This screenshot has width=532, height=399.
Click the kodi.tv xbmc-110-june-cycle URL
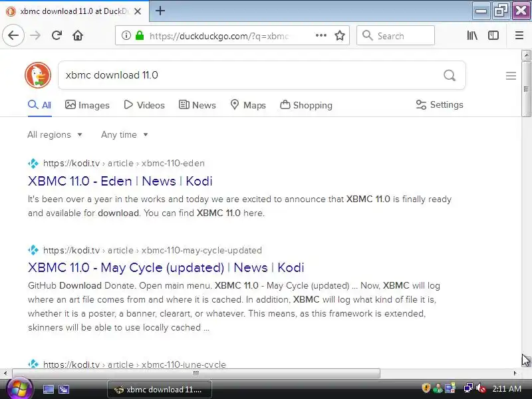click(134, 364)
